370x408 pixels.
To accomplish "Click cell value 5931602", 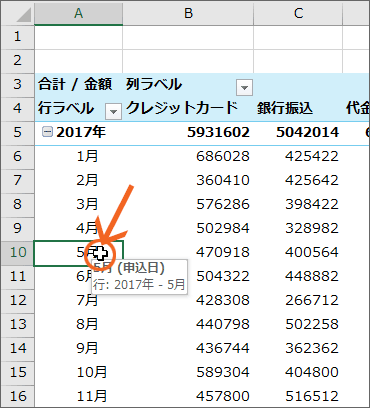I will 218,132.
